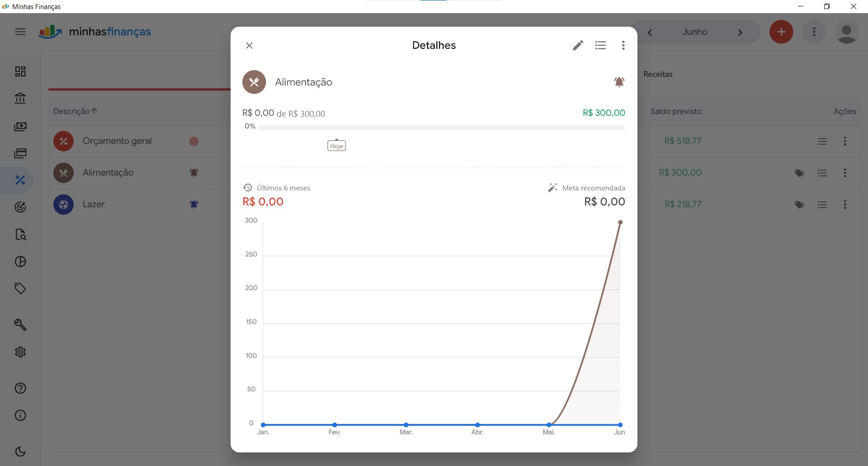Open the hamburger navigation menu
This screenshot has height=466, width=868.
click(20, 32)
